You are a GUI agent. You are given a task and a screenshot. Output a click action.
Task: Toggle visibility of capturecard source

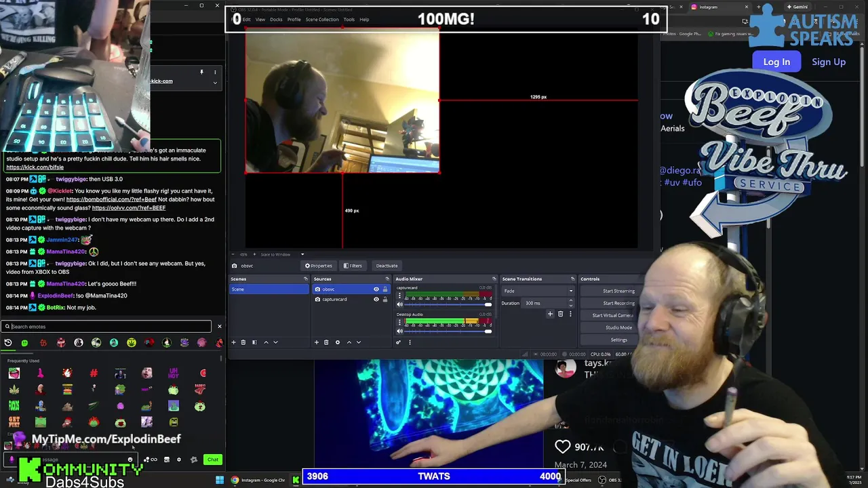click(376, 299)
